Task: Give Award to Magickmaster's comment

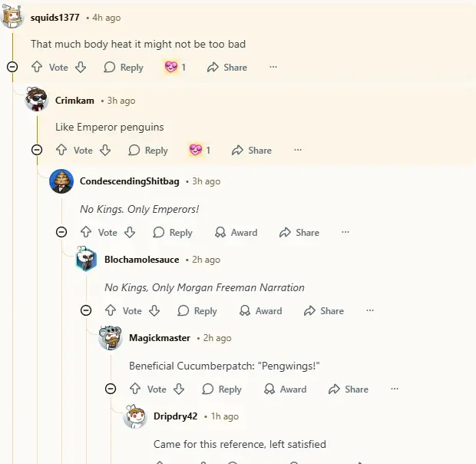Action: [x=285, y=389]
